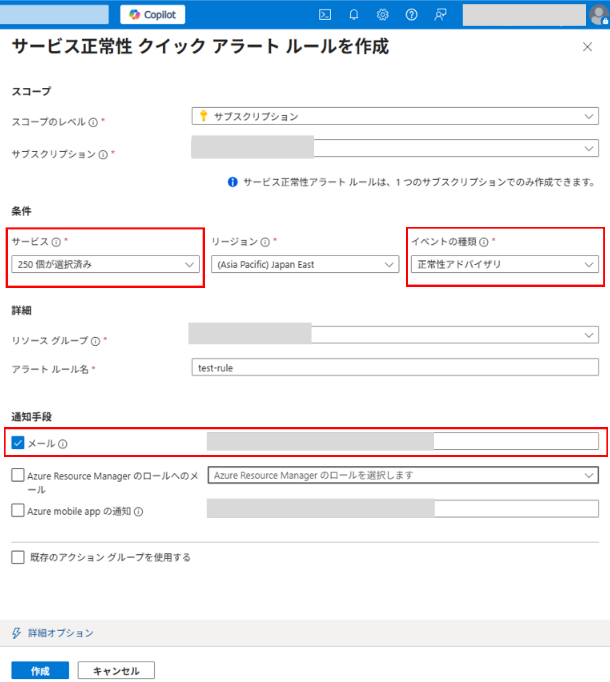610x682 pixels.
Task: Check 既存のアクション グループを使用する
Action: click(18, 557)
